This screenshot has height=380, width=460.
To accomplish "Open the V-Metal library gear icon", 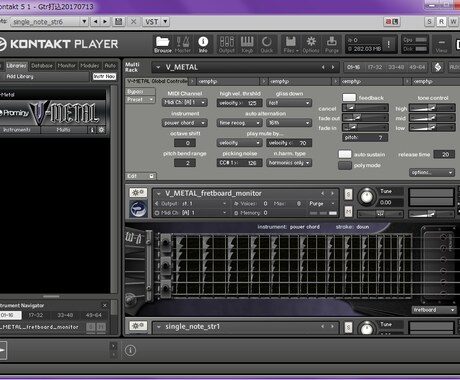I will pos(101,130).
